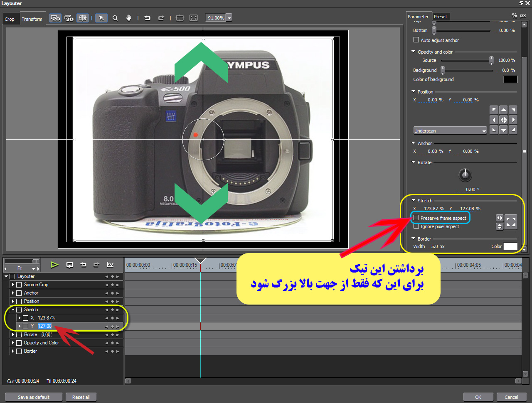Click redo in the top toolbar
The width and height of the screenshot is (532, 403).
161,18
